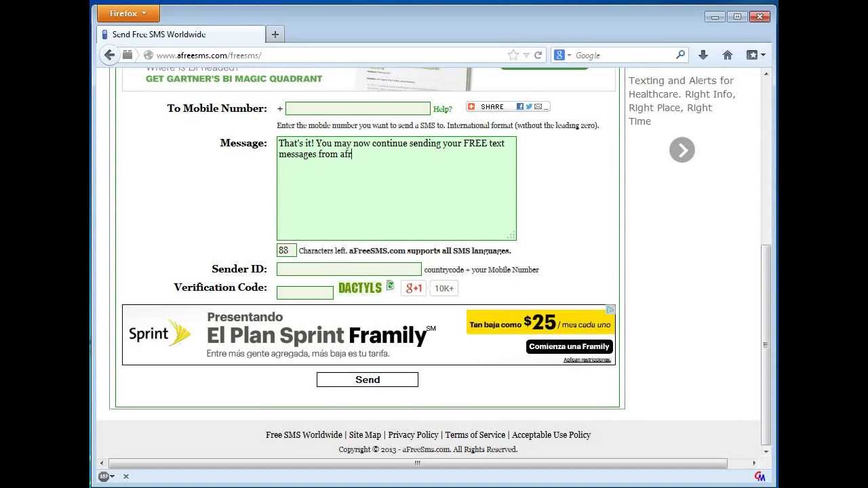Open the Site Map link

coord(365,435)
